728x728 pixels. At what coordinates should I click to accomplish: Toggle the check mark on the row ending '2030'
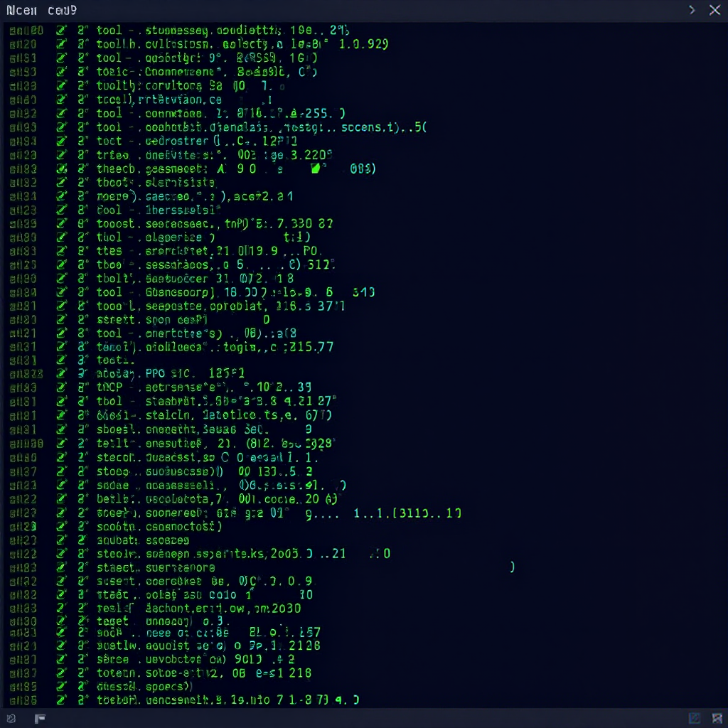(61, 609)
